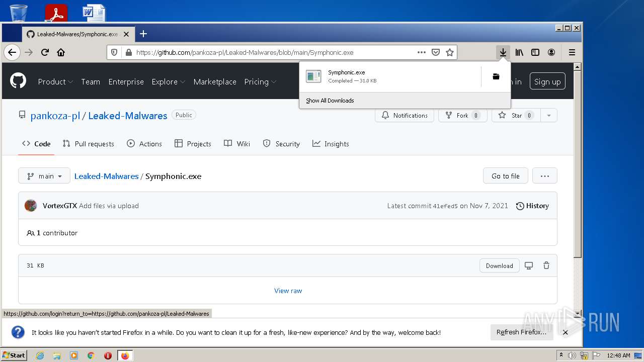Close the Leaked-Malwares/Symphonic.exe tab
Viewport: 644px width, 362px height.
pyautogui.click(x=126, y=34)
